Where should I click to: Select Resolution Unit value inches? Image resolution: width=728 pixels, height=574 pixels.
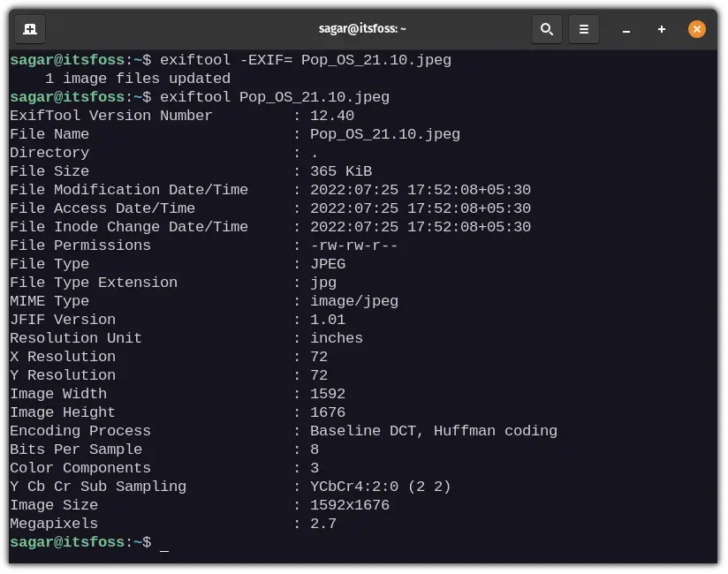337,338
